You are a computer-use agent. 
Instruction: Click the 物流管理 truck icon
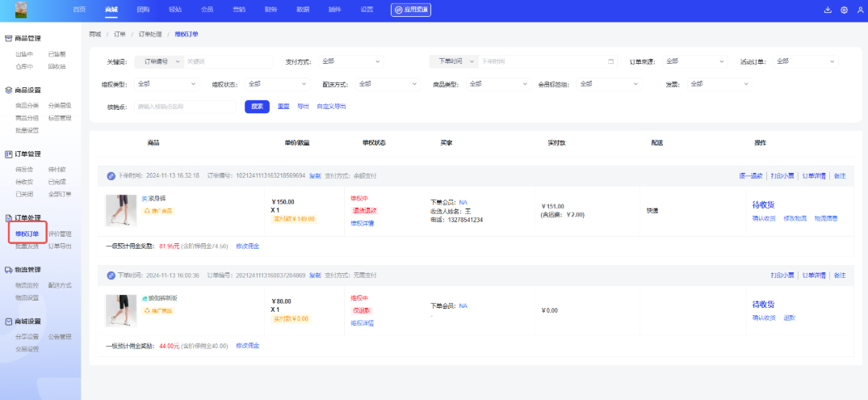[x=8, y=269]
